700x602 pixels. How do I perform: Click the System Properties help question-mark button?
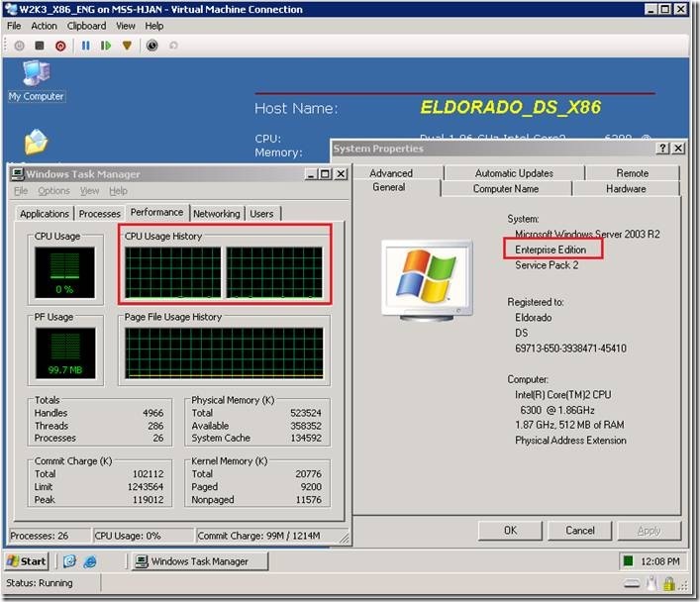(x=663, y=149)
